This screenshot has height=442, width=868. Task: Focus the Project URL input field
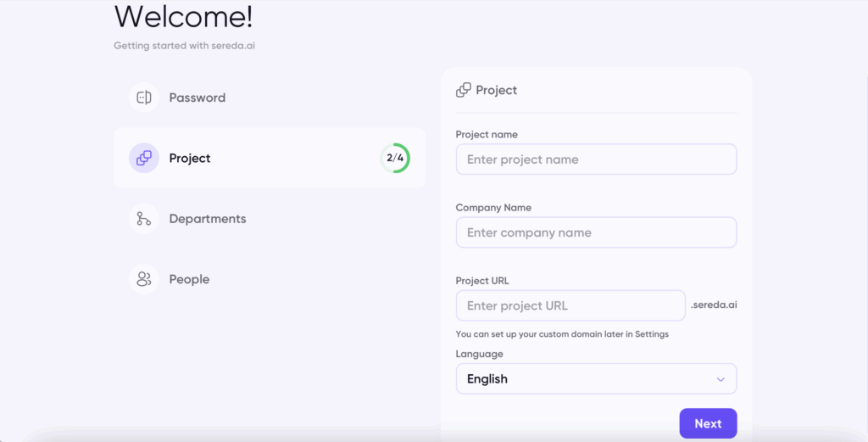(x=570, y=305)
